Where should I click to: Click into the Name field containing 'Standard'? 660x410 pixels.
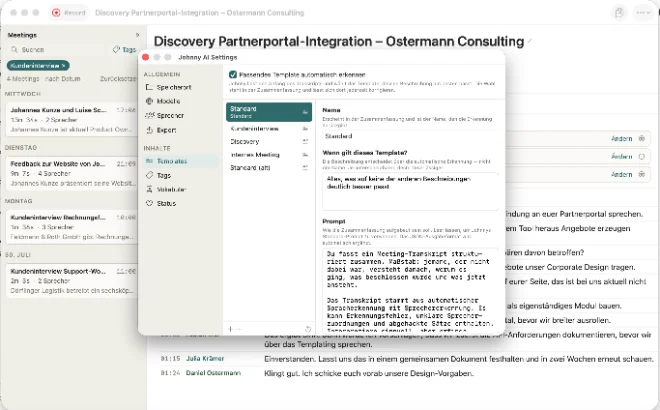410,136
